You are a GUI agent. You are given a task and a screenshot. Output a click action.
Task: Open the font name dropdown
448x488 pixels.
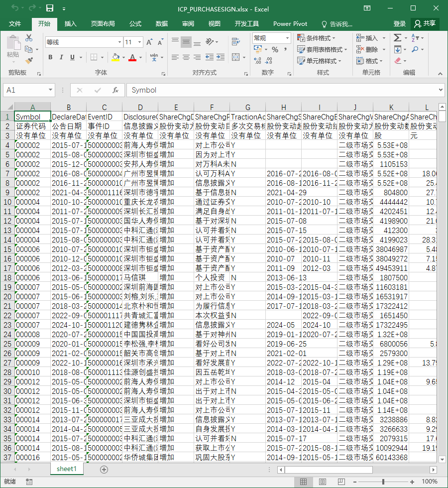[x=119, y=42]
